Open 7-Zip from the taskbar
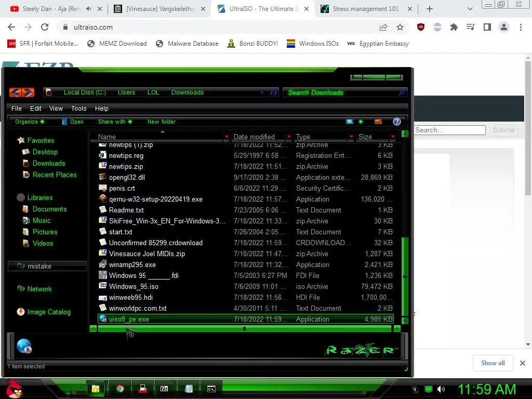Viewport: 532px width, 399px height. coord(164,389)
